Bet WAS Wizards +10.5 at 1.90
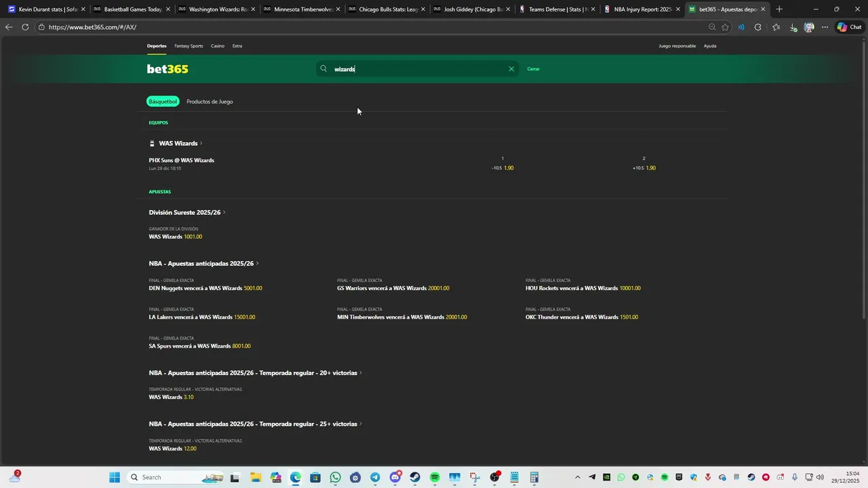The height and width of the screenshot is (488, 868). click(644, 168)
